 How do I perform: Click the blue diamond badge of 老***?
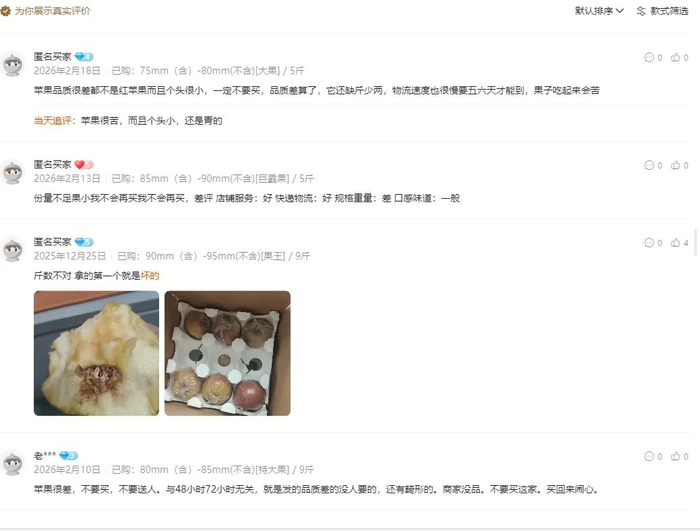[68, 456]
